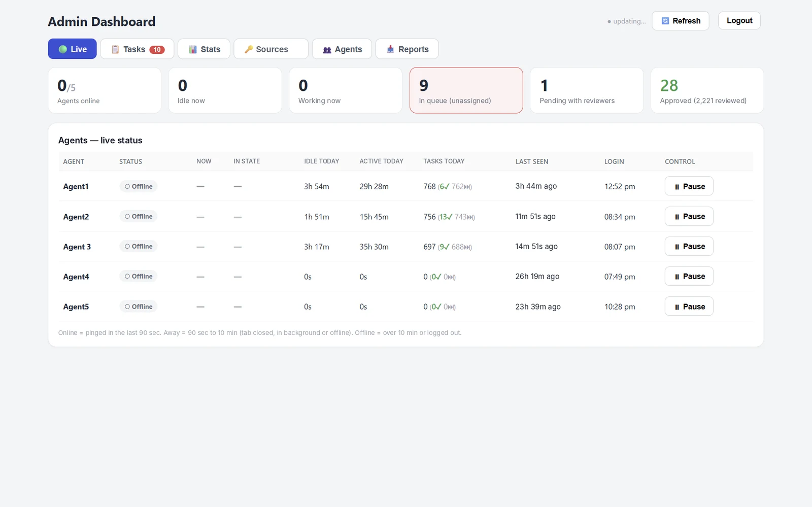This screenshot has height=507, width=812.
Task: Click Agent2 tasks count 756
Action: point(429,217)
